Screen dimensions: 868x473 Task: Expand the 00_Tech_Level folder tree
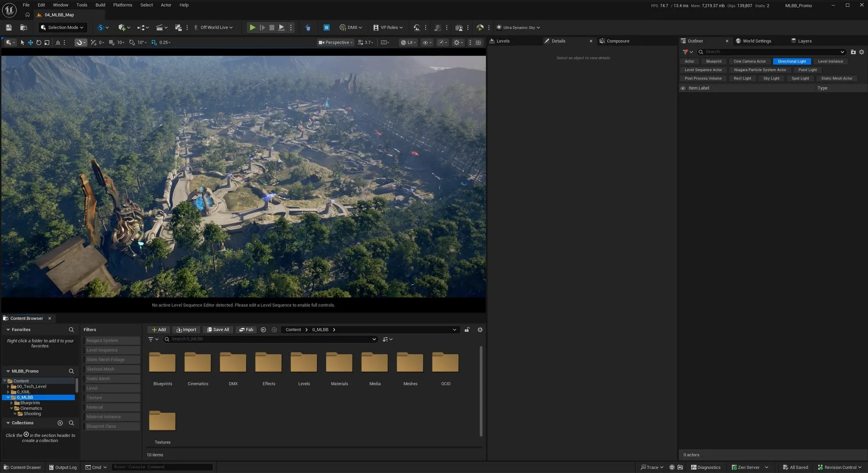tap(8, 387)
